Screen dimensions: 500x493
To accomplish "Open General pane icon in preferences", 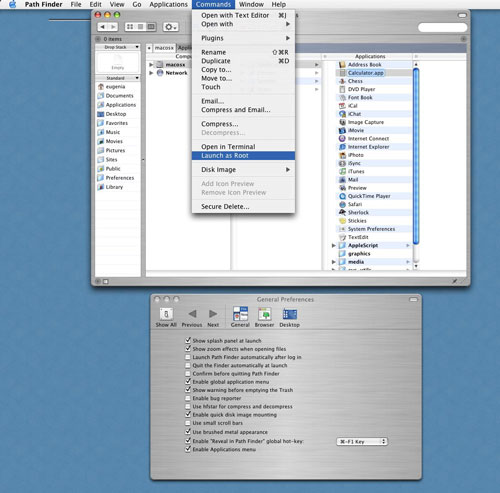I will (x=240, y=317).
